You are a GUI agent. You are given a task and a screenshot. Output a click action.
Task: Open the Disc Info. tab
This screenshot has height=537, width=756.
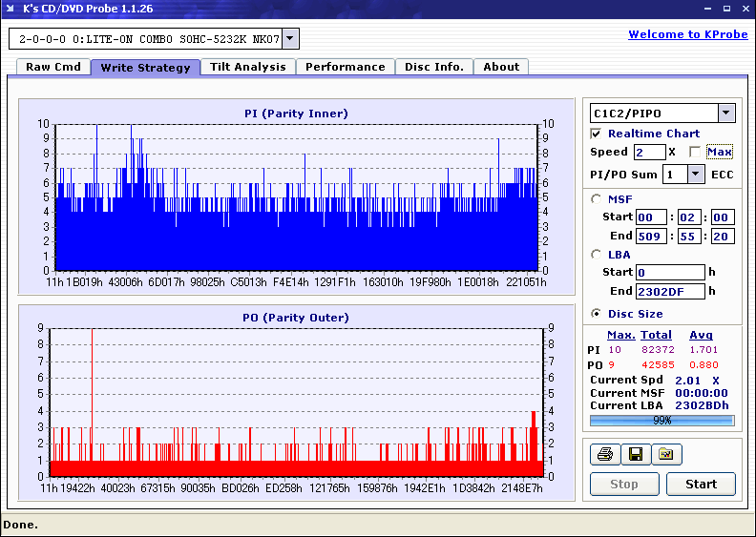pos(433,67)
